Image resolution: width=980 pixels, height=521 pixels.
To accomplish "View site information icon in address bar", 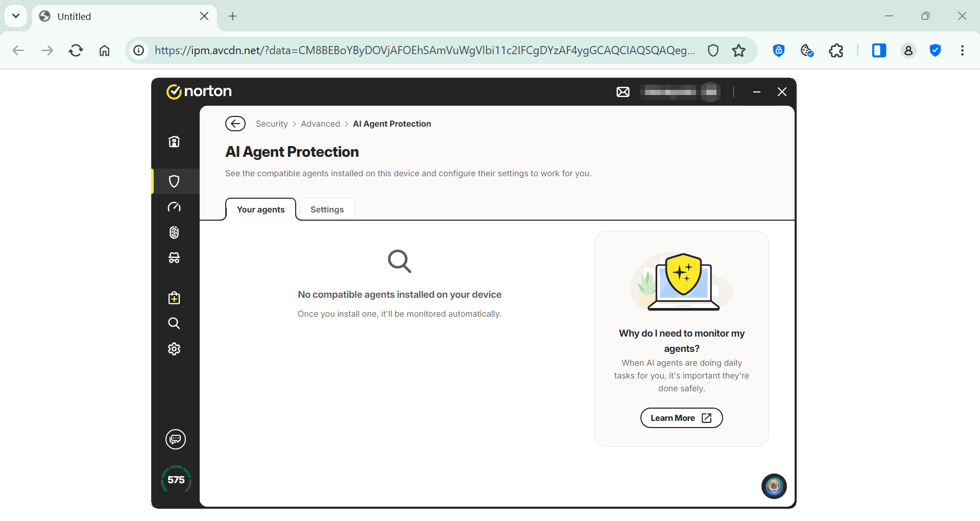I will [x=139, y=50].
